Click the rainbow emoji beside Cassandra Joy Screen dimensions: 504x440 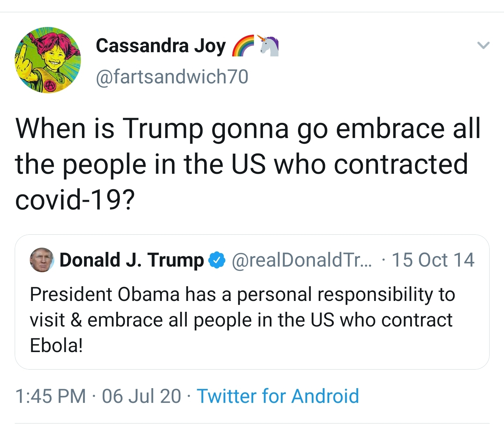tap(243, 46)
